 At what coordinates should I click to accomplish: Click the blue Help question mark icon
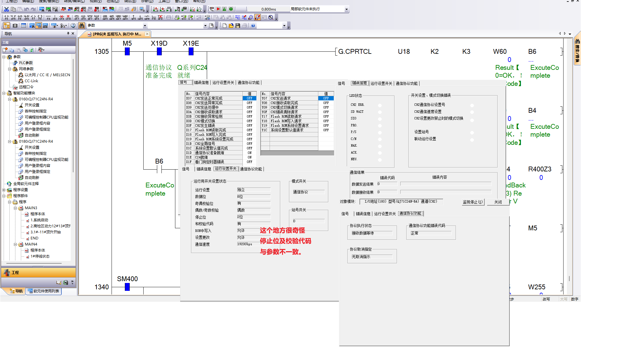tap(253, 26)
